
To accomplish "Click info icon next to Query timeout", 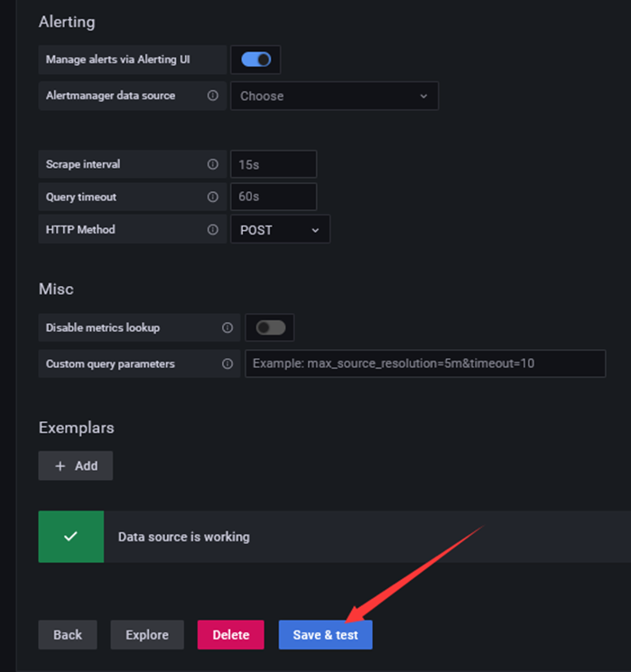I will coord(213,197).
